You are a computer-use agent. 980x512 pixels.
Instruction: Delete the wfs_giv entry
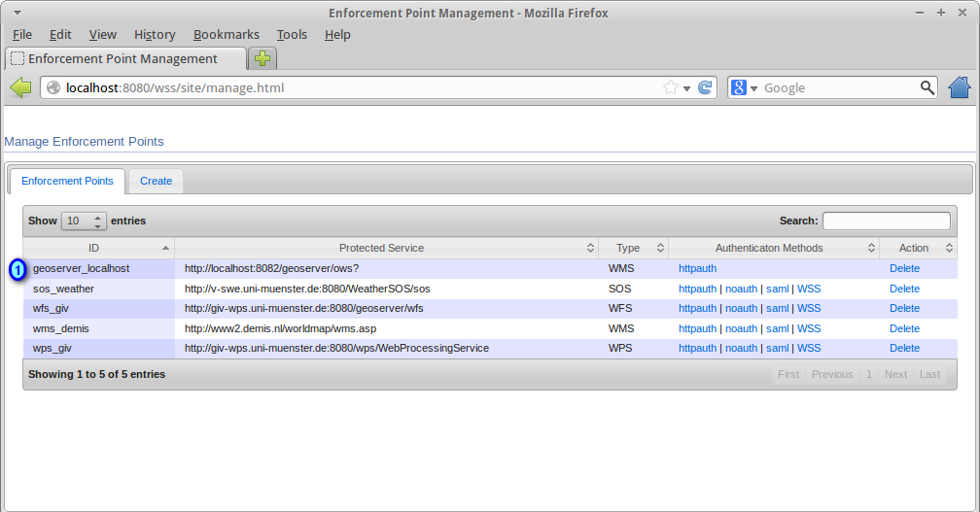click(904, 308)
